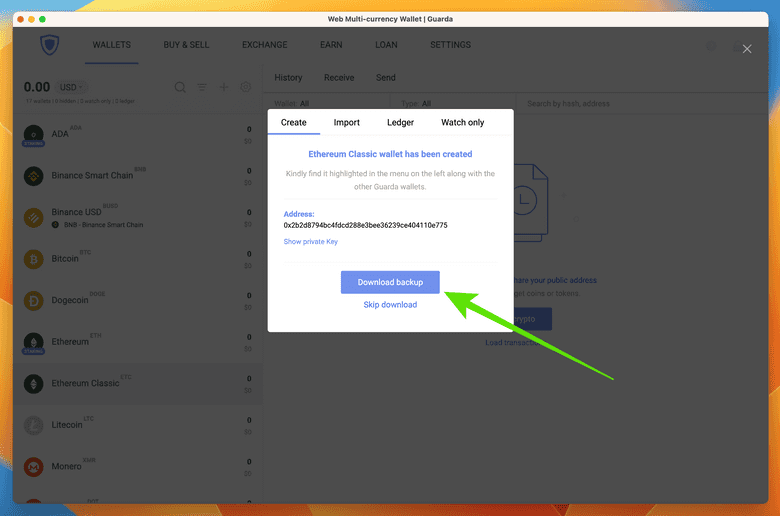780x516 pixels.
Task: Click the Show private Key link
Action: 310,242
